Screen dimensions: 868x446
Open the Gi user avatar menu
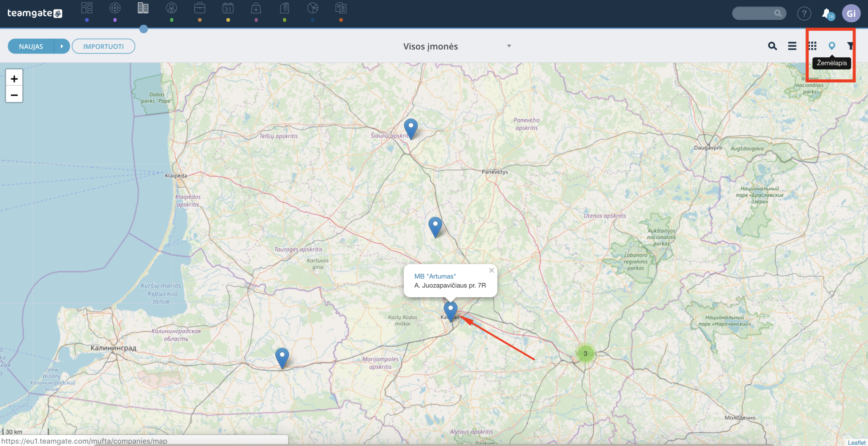point(851,14)
